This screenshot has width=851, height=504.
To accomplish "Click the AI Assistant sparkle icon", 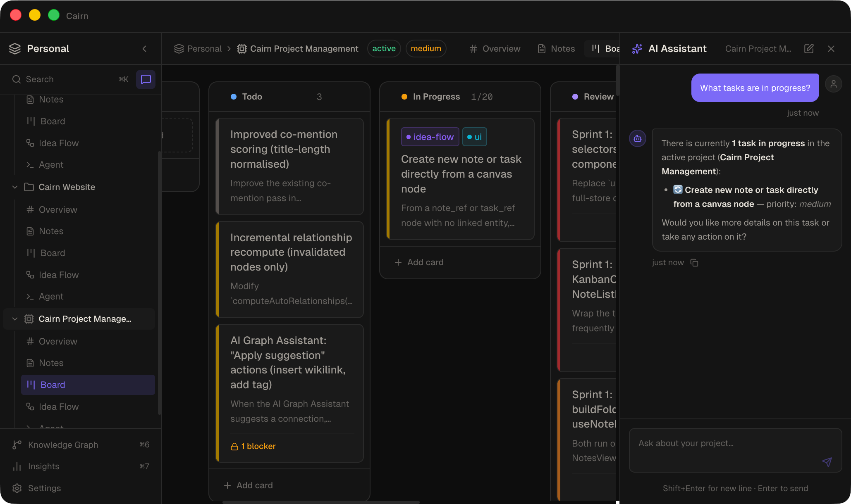I will 637,49.
